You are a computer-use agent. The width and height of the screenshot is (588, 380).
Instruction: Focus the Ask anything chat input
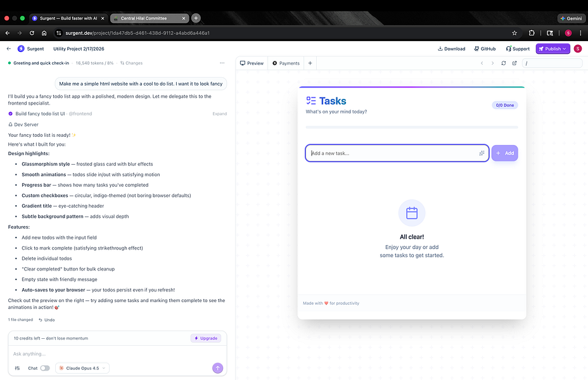tap(117, 354)
